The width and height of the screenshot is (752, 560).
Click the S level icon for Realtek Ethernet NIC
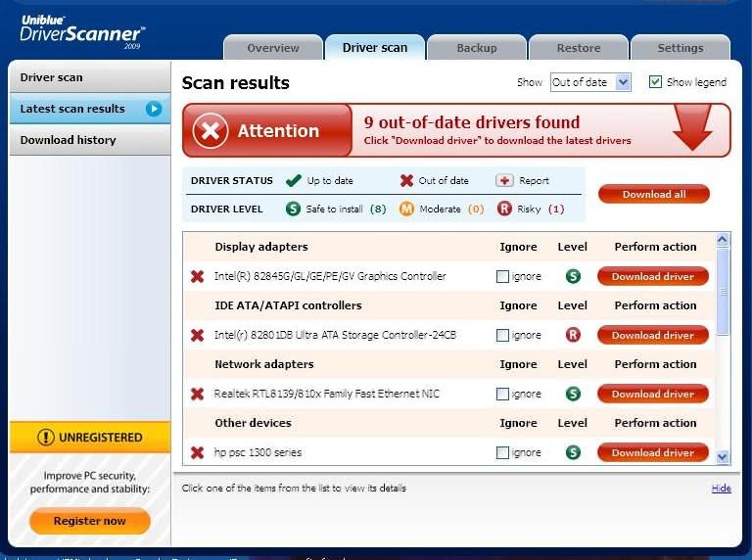573,395
